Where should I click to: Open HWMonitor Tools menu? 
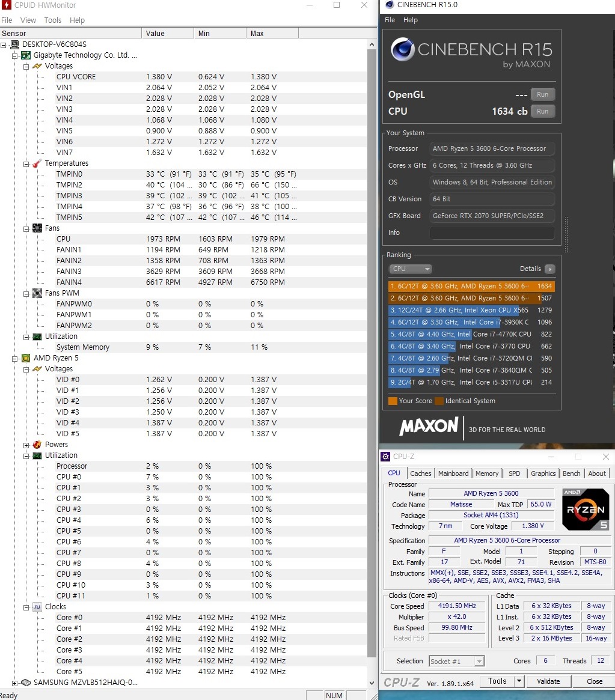tap(53, 20)
